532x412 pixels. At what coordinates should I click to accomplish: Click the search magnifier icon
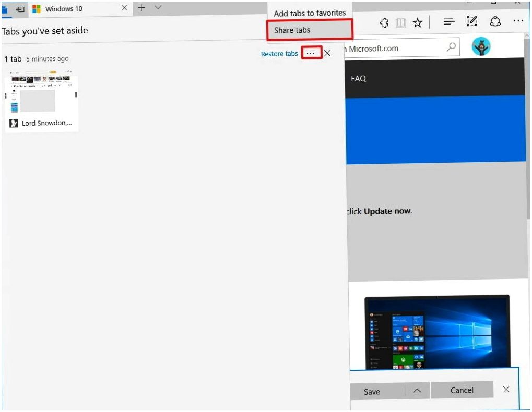pyautogui.click(x=451, y=47)
